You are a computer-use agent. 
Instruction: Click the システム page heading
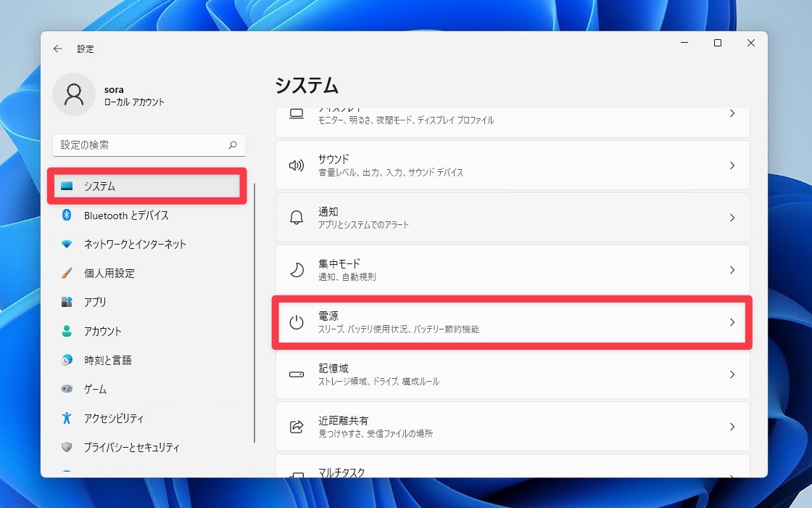307,86
